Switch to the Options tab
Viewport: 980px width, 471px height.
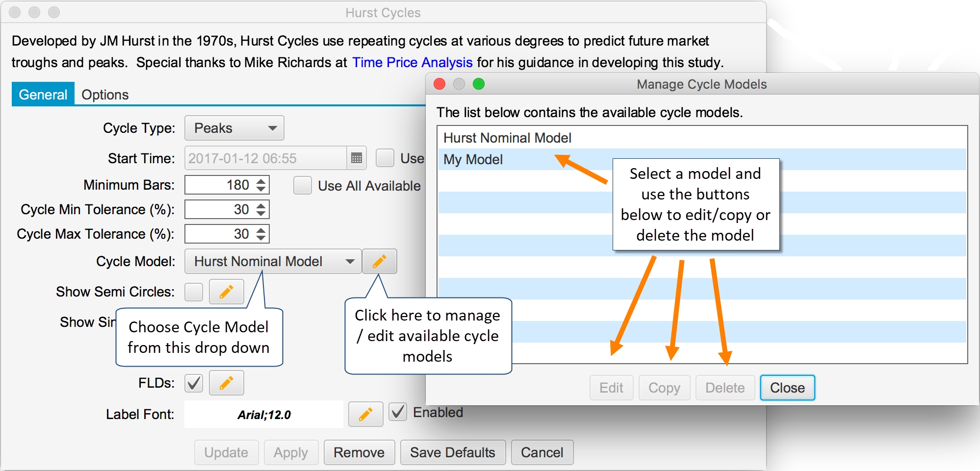click(105, 94)
